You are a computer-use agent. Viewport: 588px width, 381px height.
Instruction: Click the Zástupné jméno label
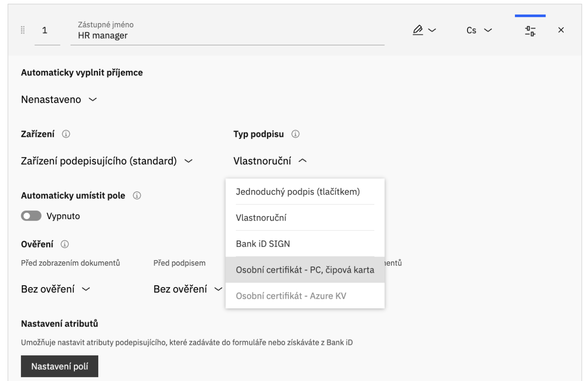tap(106, 25)
